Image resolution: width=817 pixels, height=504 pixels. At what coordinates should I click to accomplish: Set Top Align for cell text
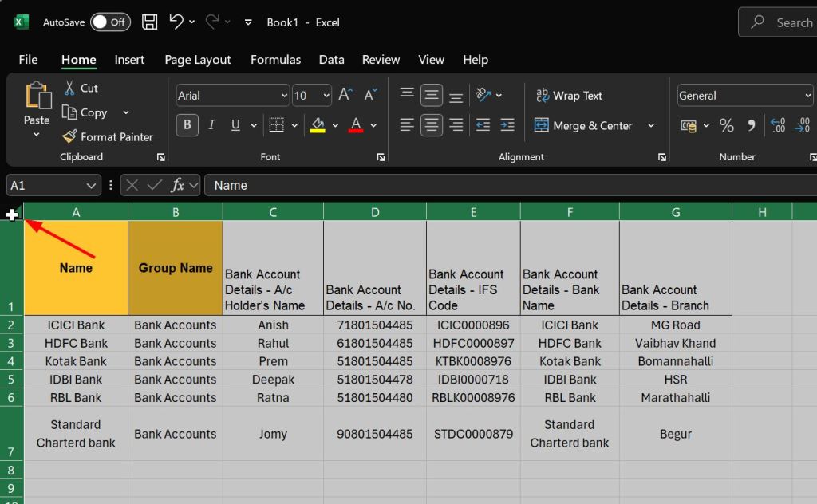[407, 94]
